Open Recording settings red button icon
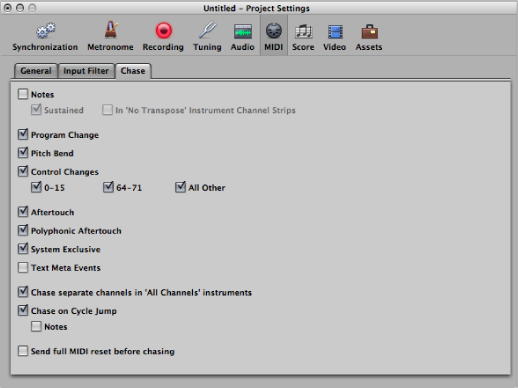 click(x=163, y=31)
